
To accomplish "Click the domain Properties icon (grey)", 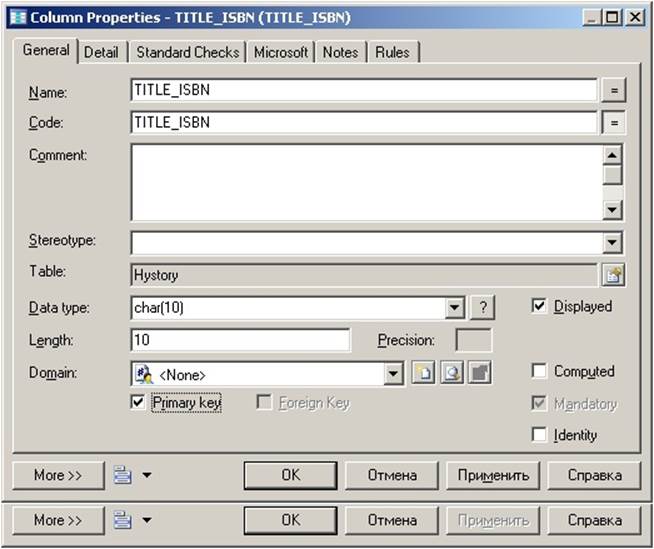I will click(480, 372).
